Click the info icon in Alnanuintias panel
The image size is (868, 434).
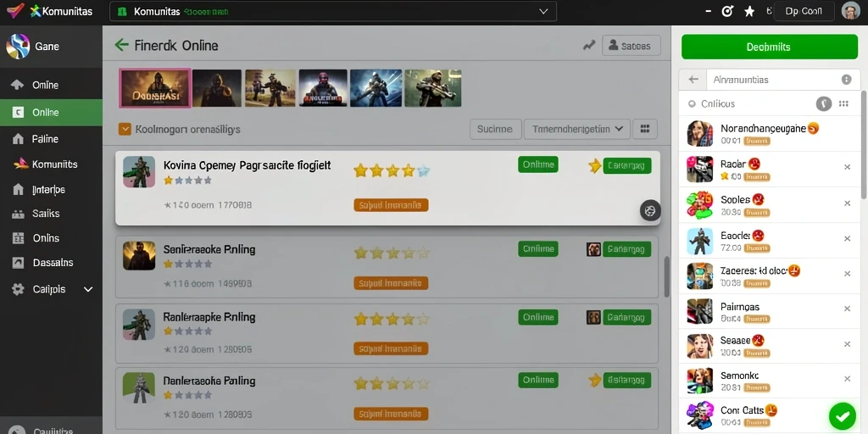click(847, 80)
